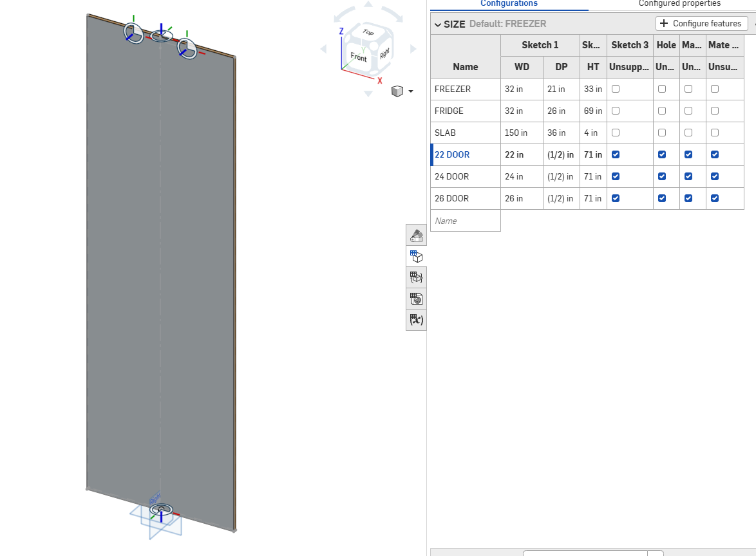Select the bottom mate connector below the door
756x556 pixels.
click(161, 510)
